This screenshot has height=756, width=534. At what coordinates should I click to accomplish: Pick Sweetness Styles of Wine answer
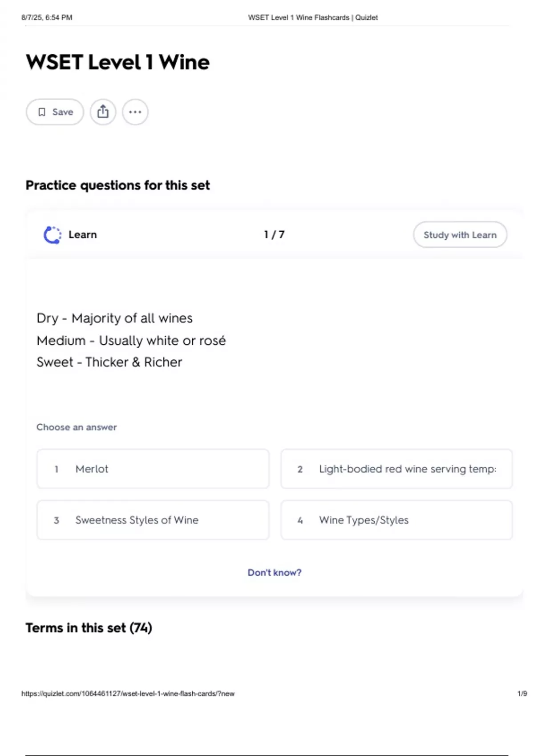pos(153,520)
